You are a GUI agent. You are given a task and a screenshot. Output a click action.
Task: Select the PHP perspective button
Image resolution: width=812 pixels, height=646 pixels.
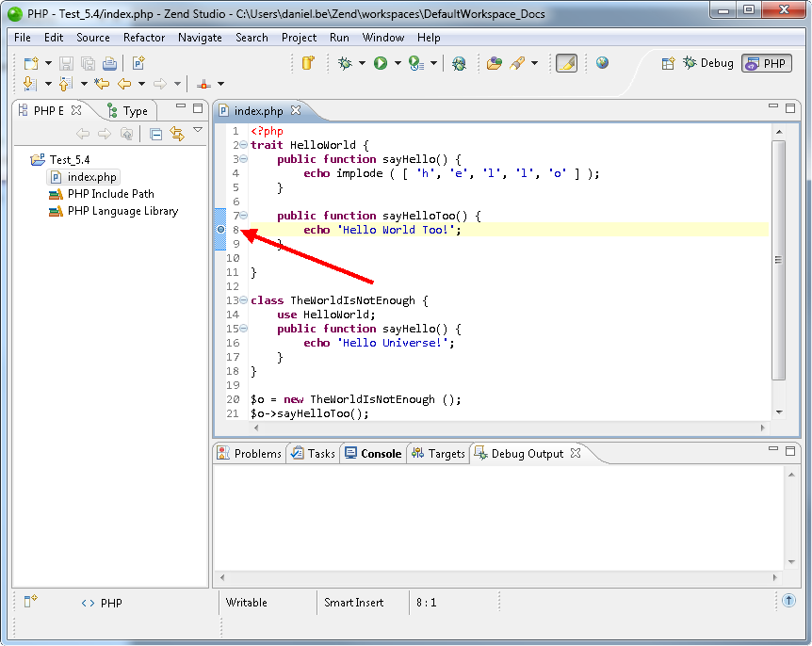[766, 63]
